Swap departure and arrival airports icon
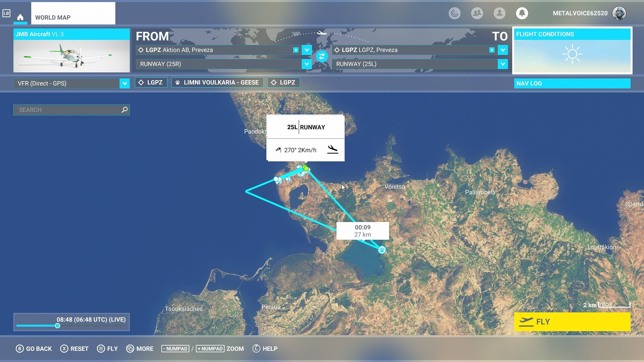 coord(322,56)
